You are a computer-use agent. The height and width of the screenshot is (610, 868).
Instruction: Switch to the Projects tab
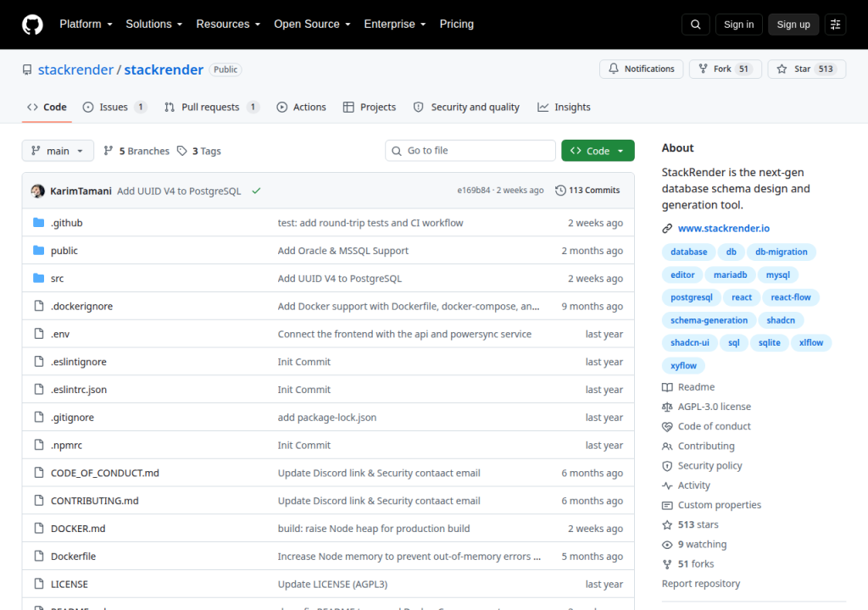(x=370, y=108)
